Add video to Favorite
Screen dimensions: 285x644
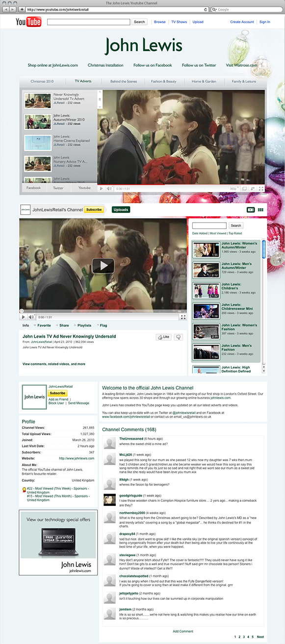coord(44,325)
